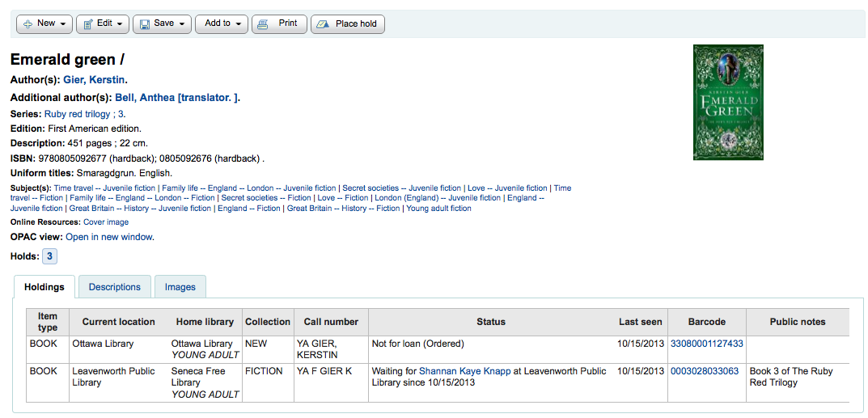Image resolution: width=868 pixels, height=418 pixels.
Task: Select the Holdings tab
Action: [x=44, y=287]
